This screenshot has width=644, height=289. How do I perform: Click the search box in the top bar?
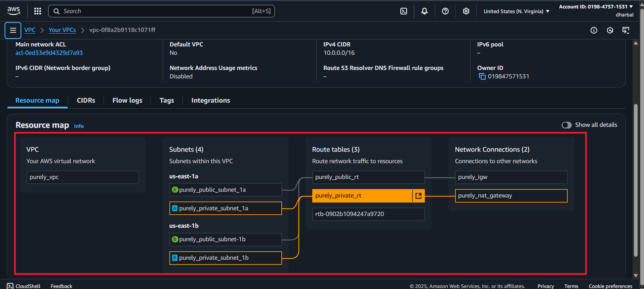click(x=161, y=11)
